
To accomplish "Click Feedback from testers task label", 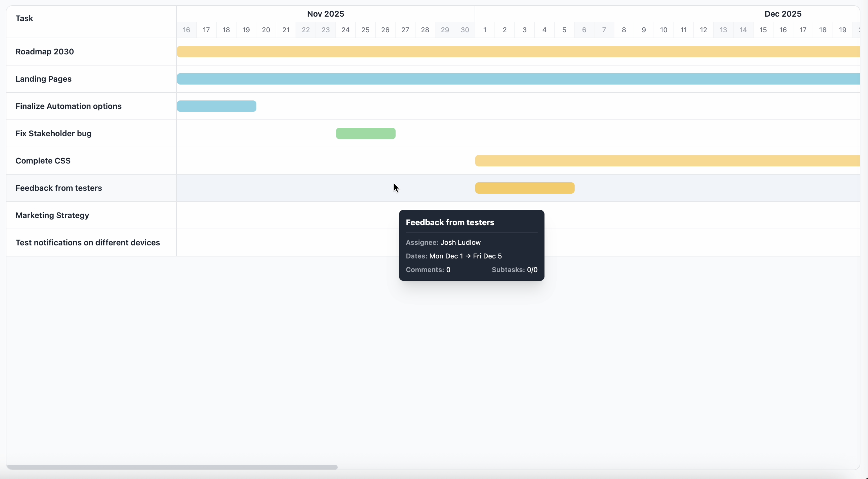I will [x=59, y=188].
